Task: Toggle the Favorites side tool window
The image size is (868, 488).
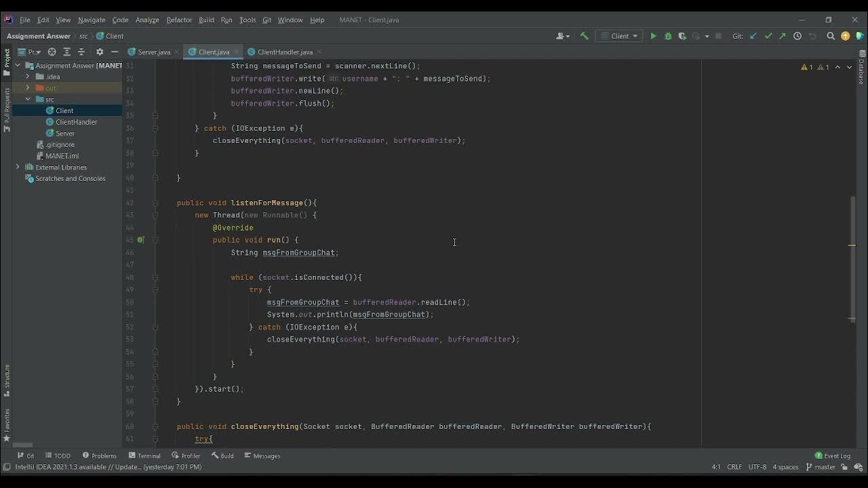Action: 7,425
